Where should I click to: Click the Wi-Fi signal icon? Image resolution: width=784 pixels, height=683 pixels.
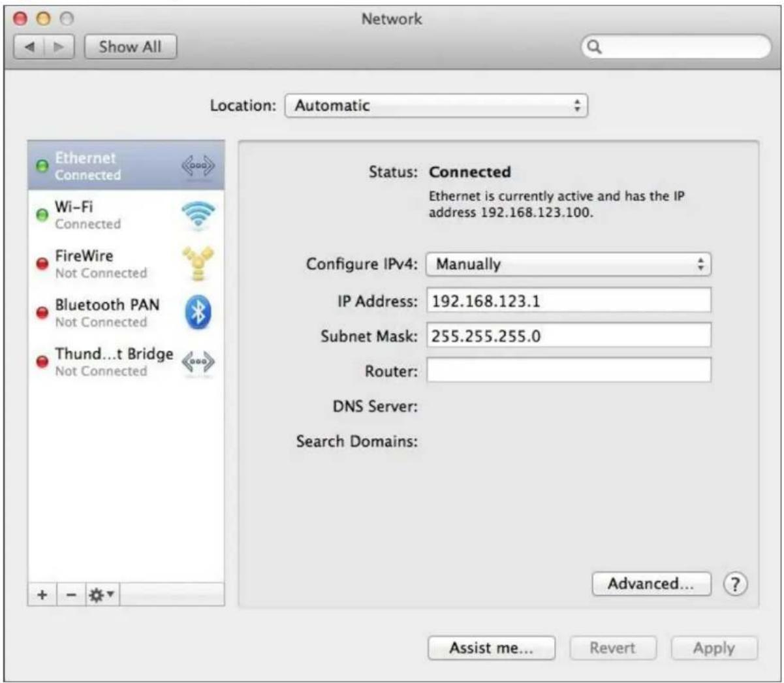pos(198,215)
